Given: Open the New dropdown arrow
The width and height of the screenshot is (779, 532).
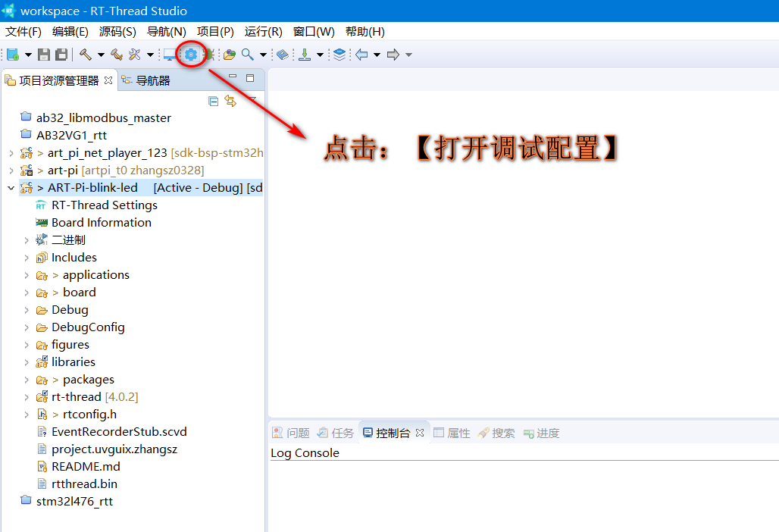Looking at the screenshot, I should (28, 55).
